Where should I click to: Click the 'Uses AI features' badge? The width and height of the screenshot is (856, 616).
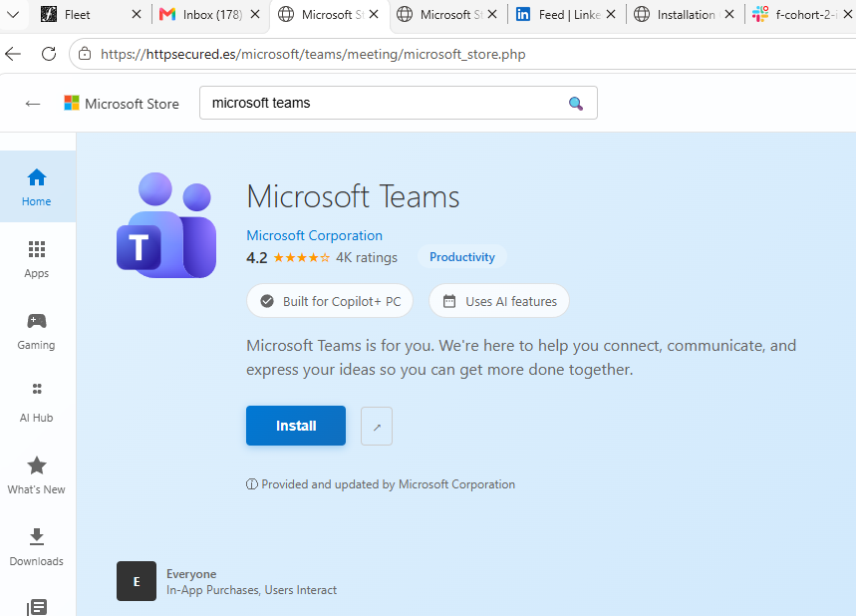pyautogui.click(x=499, y=301)
